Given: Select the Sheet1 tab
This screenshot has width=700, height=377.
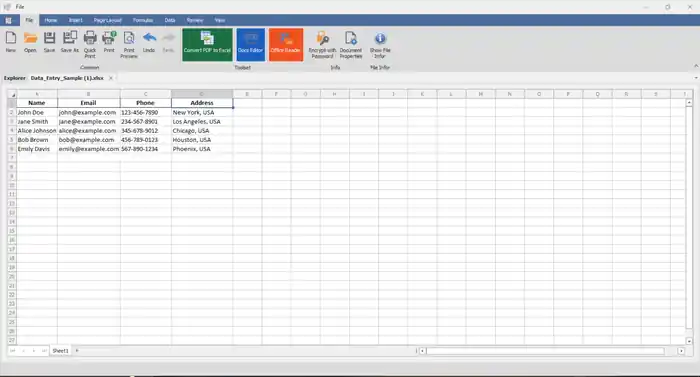Looking at the screenshot, I should coord(60,351).
